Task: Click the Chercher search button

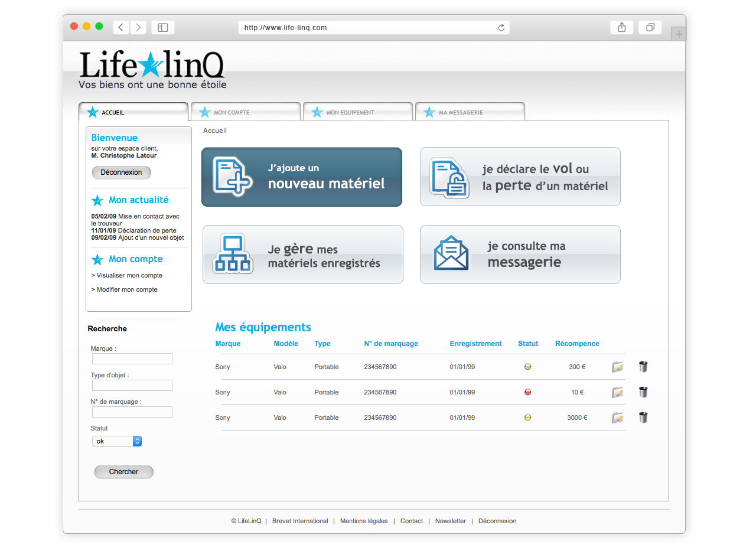Action: point(123,472)
